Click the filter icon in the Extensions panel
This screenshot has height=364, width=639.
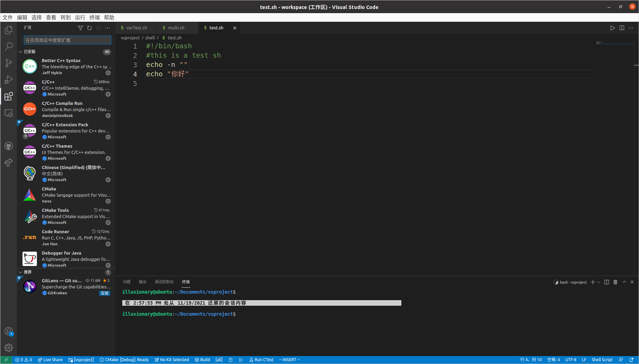pyautogui.click(x=80, y=28)
